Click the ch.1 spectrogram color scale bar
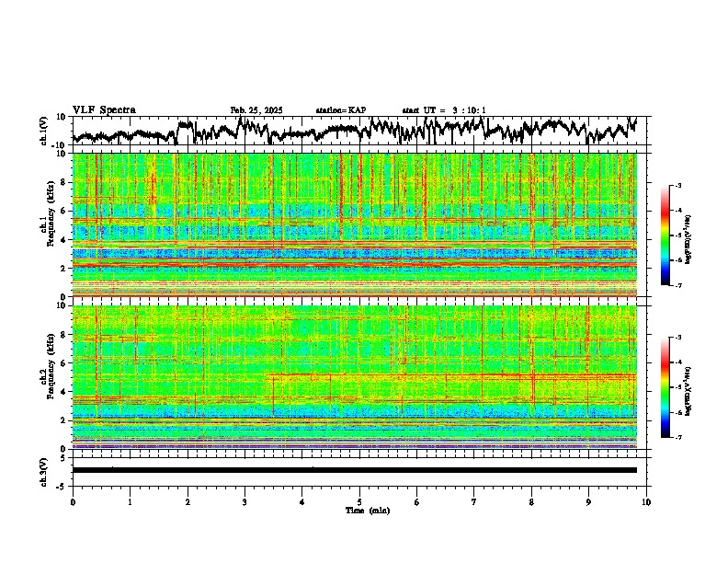 [665, 236]
